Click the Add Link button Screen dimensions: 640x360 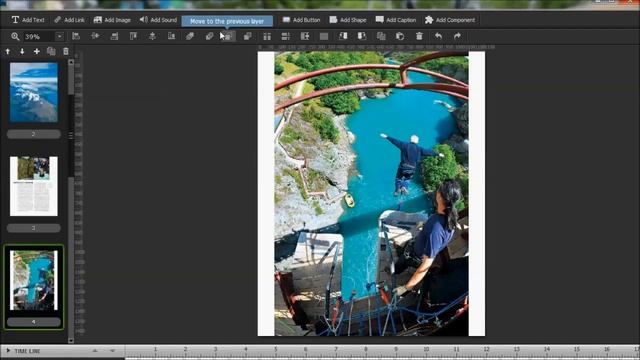(69, 20)
